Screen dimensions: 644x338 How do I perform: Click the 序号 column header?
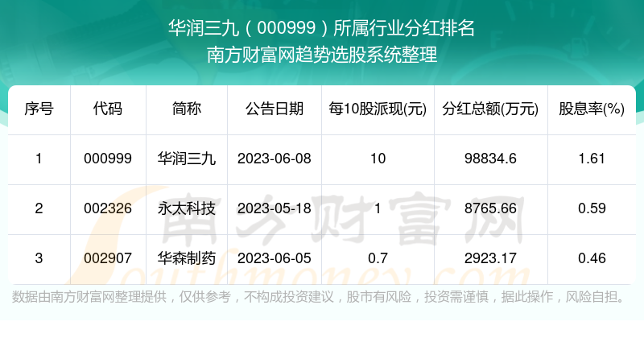pyautogui.click(x=39, y=109)
